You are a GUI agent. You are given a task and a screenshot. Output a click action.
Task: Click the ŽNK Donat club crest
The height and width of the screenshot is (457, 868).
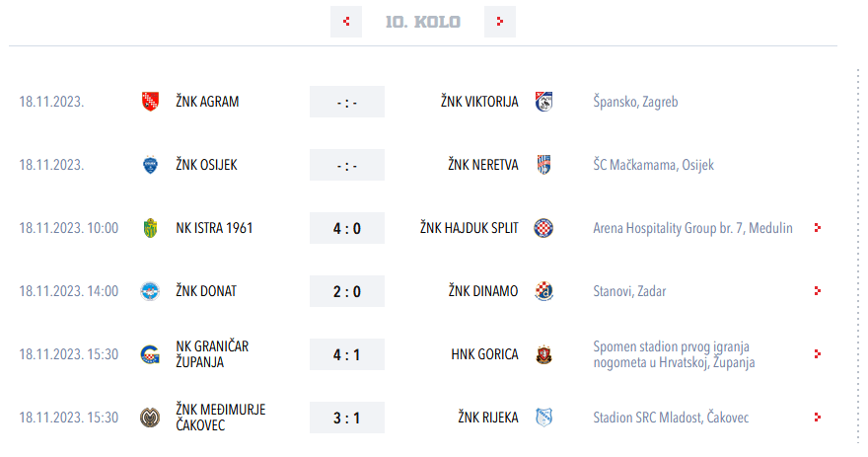point(150,291)
